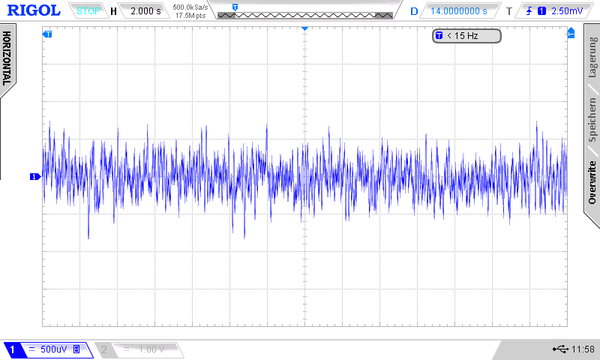Click the trigger position arrow atop the grid
The width and height of the screenshot is (600, 360).
coord(305,29)
